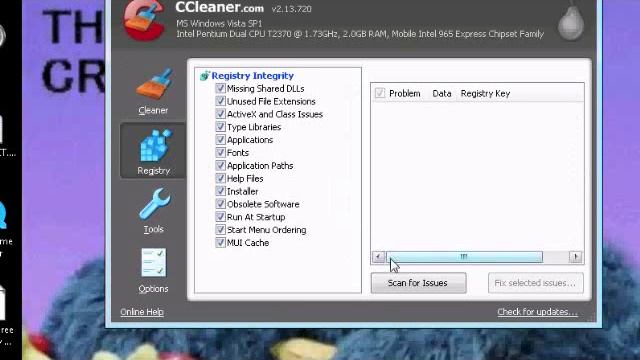
Task: Click the Cleaner label in sidebar
Action: click(153, 110)
